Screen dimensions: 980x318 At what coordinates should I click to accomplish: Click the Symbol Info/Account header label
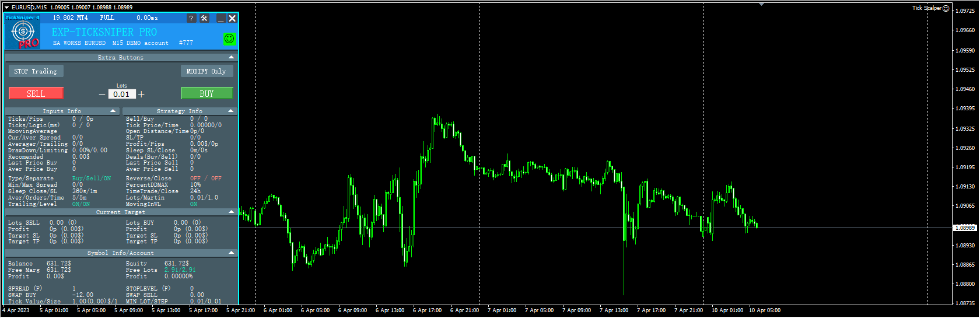(x=121, y=254)
